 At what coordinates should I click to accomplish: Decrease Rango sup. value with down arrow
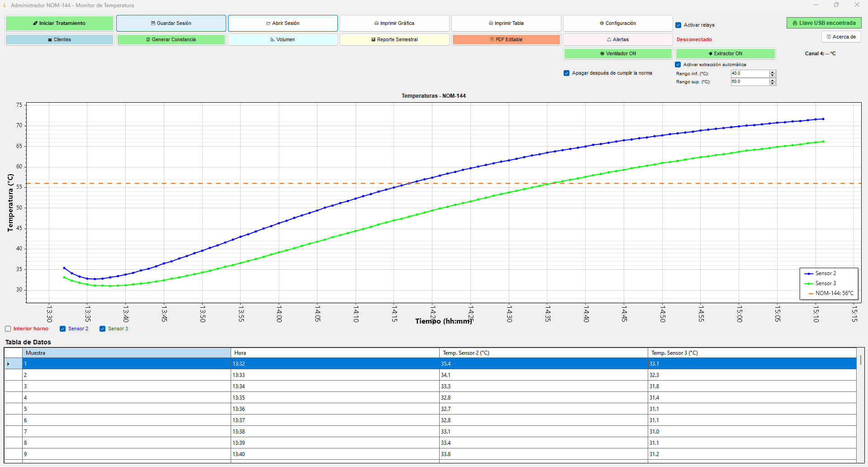773,83
